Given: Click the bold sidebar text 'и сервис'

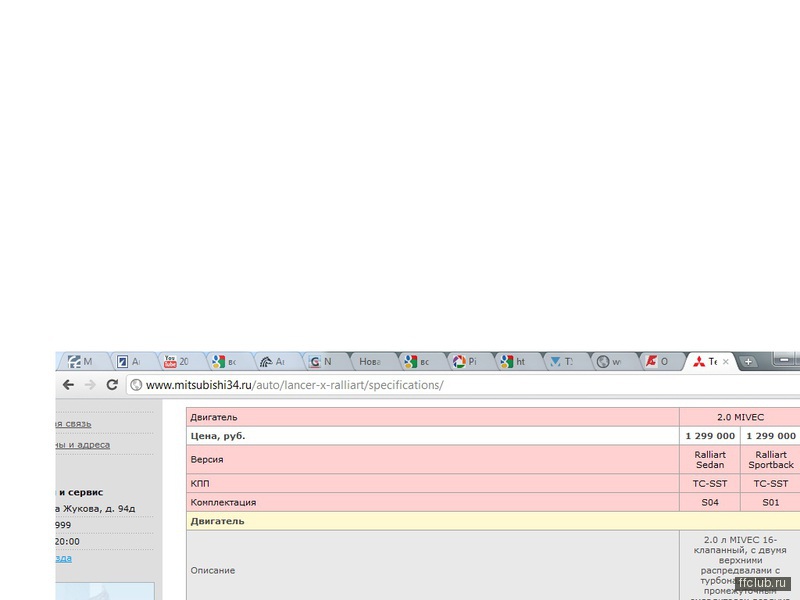Looking at the screenshot, I should click(81, 492).
